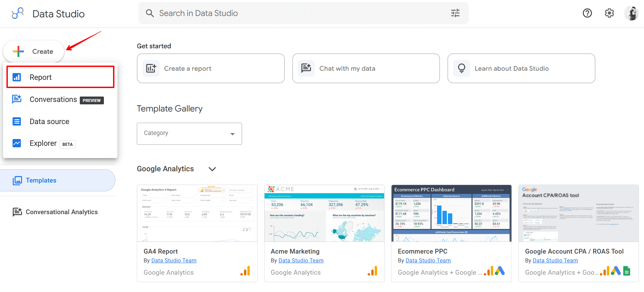
Task: Open Data Studio Team link under CPA / ROAS Tool
Action: (x=555, y=260)
